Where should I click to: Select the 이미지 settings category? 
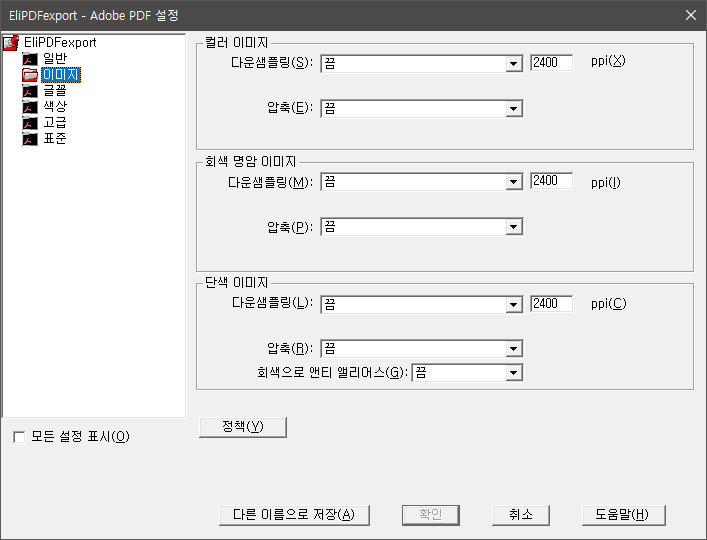pos(61,75)
